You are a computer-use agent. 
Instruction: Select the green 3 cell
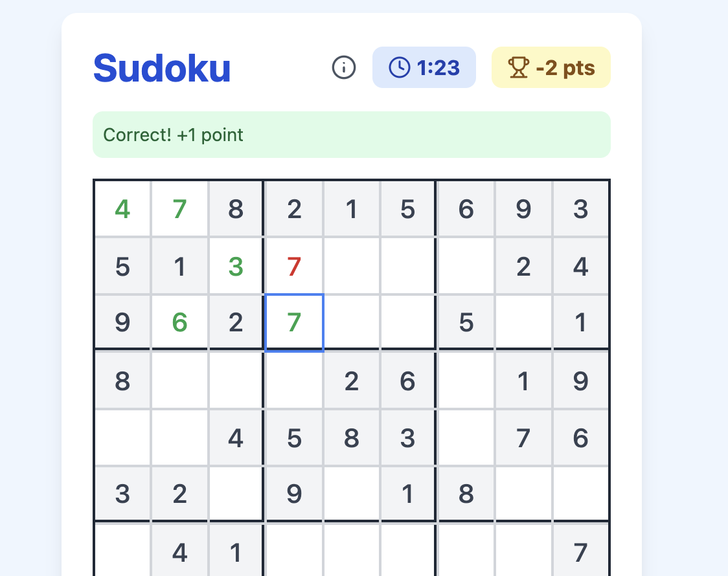(x=236, y=267)
